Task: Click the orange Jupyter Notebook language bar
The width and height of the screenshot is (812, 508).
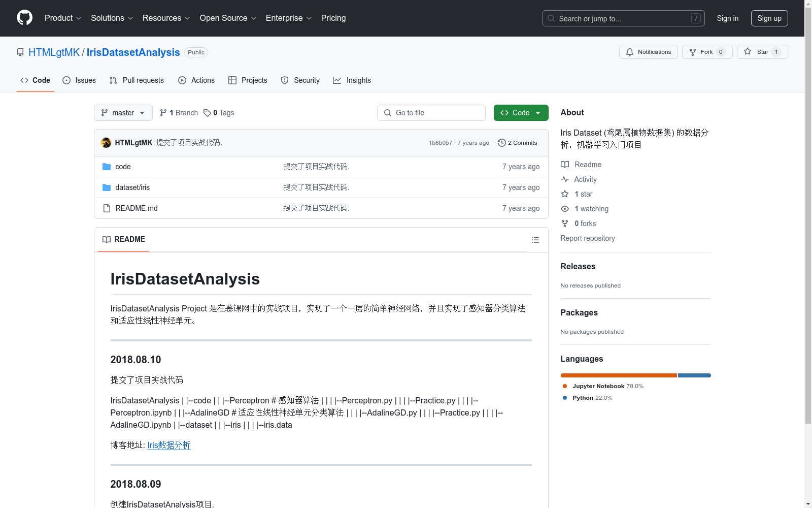Action: coord(619,375)
